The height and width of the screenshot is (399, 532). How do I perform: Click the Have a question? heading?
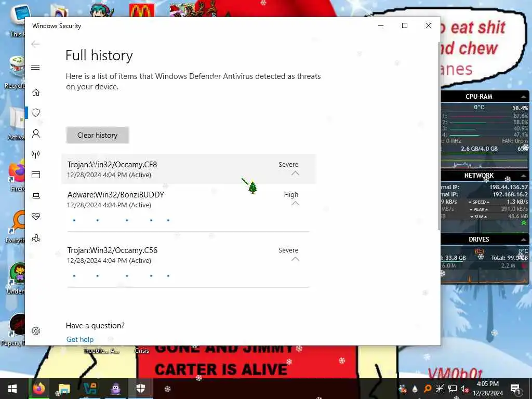pyautogui.click(x=95, y=326)
